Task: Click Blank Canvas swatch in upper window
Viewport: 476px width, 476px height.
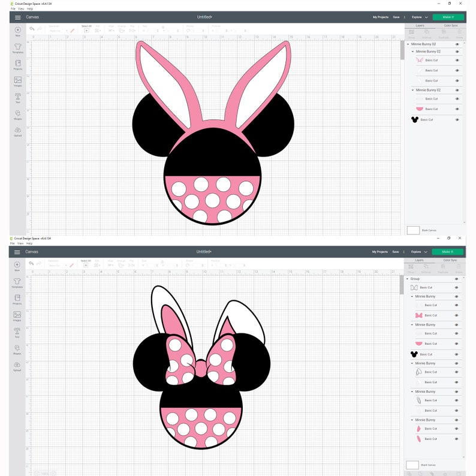Action: click(x=413, y=230)
